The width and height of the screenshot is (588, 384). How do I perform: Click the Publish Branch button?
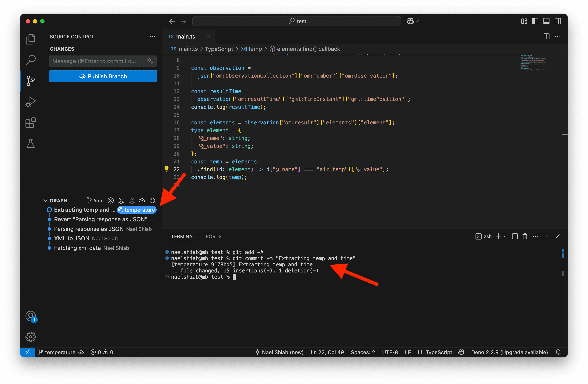pos(103,76)
